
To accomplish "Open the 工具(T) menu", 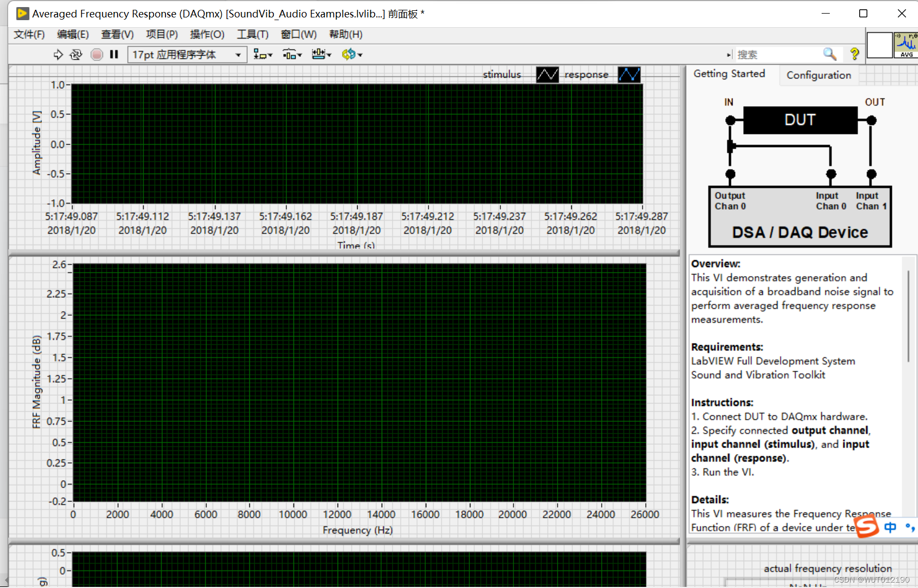I will (253, 34).
